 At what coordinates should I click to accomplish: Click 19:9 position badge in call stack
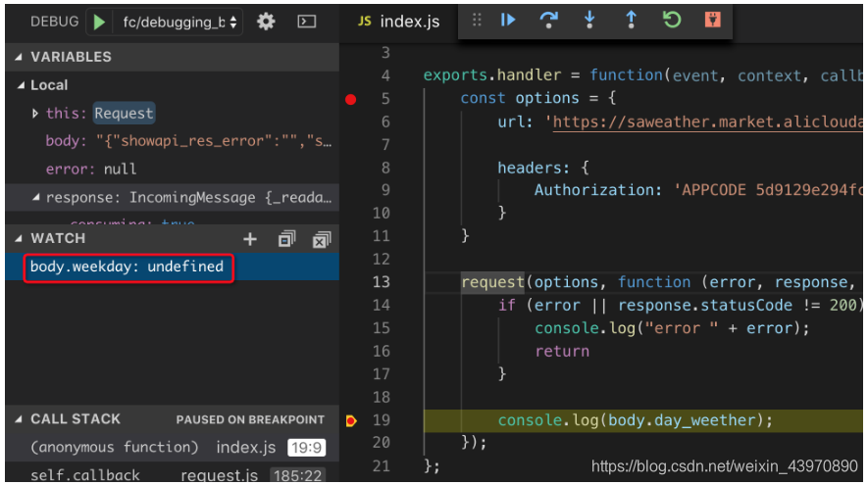pos(307,448)
